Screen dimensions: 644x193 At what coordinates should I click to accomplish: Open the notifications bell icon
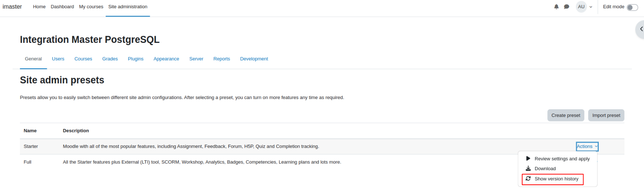click(x=556, y=7)
